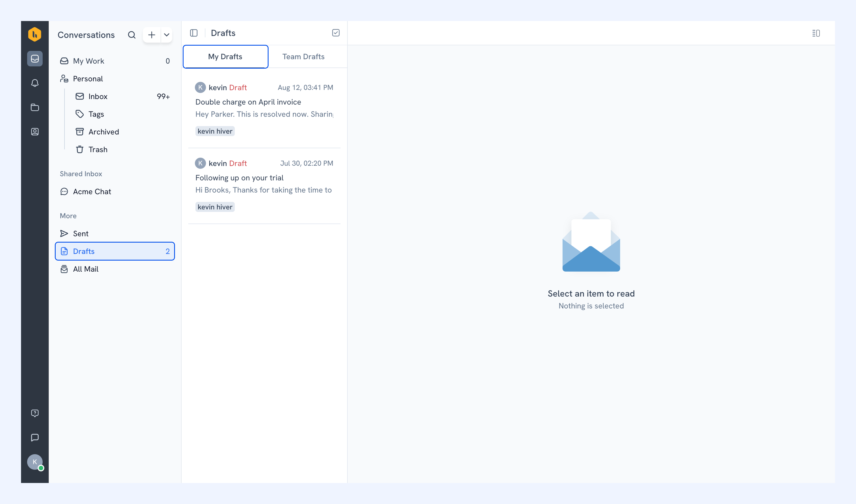Click the Hiver logo icon
This screenshot has width=856, height=504.
click(x=35, y=34)
